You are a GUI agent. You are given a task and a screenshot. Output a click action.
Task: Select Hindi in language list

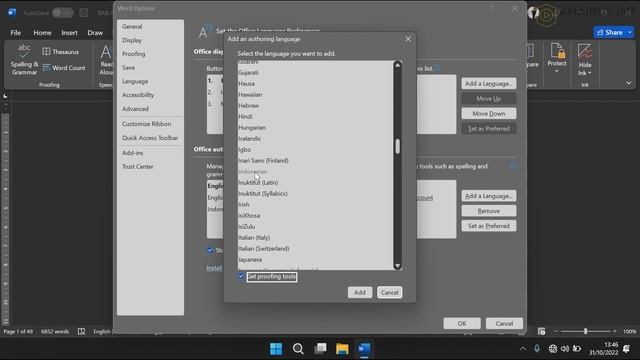click(x=316, y=117)
